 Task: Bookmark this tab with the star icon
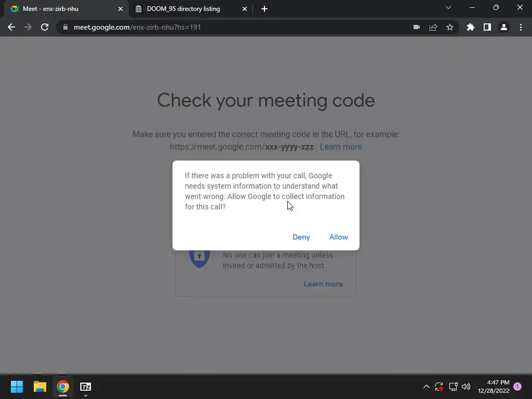click(x=450, y=27)
